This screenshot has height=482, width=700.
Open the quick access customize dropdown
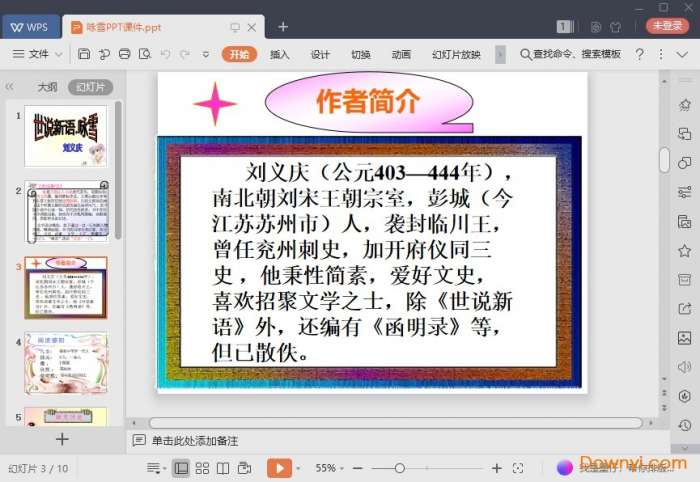point(206,54)
